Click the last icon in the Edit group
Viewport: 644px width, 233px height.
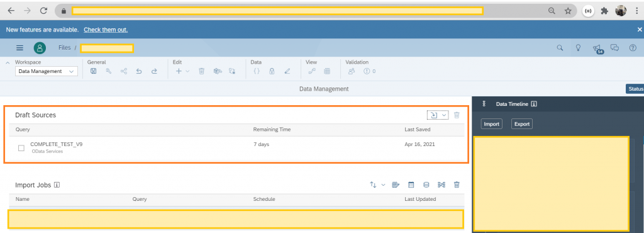point(232,71)
